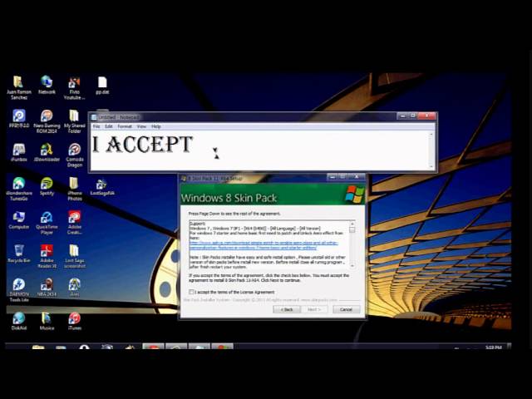Open Notepad Help menu
This screenshot has height=399, width=532.
pos(156,126)
